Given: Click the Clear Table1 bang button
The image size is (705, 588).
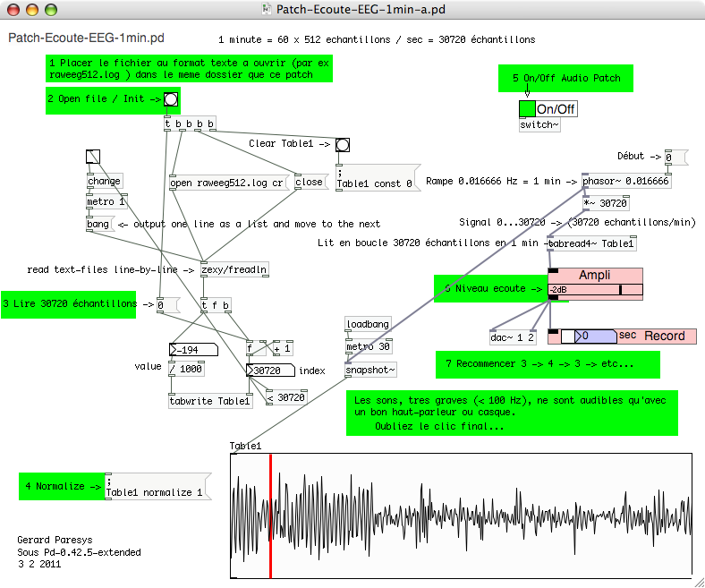Looking at the screenshot, I should click(343, 145).
